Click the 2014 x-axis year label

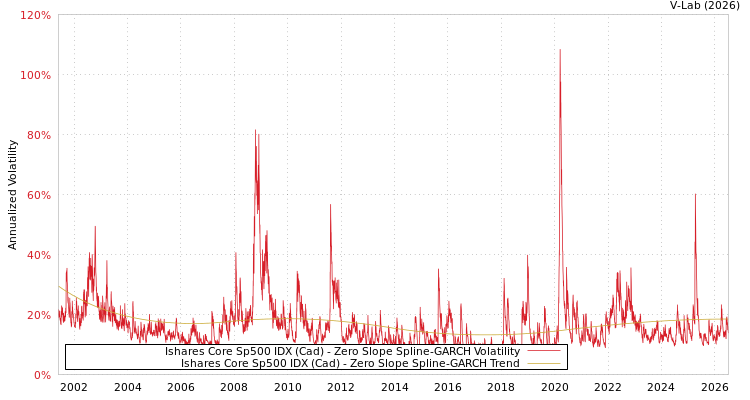(x=395, y=387)
